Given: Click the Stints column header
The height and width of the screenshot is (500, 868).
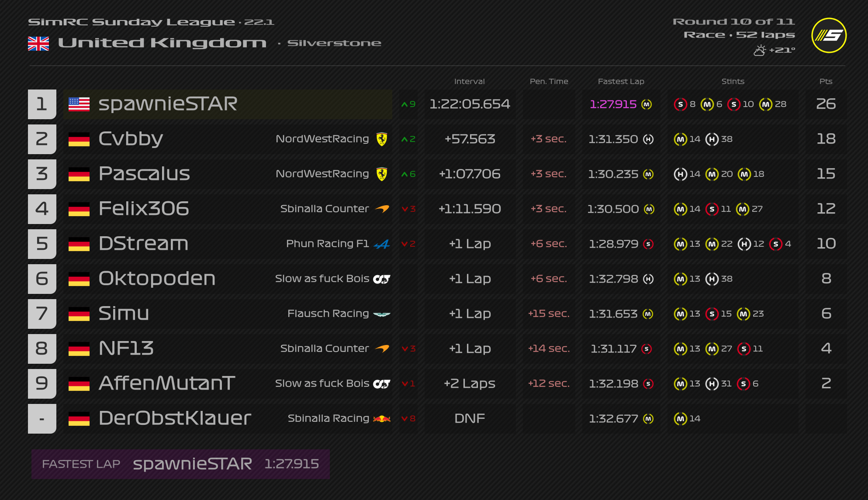Looking at the screenshot, I should pos(733,81).
